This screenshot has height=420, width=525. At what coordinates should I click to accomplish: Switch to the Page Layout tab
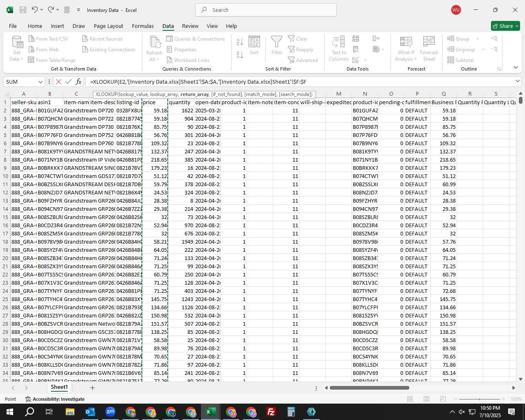(x=108, y=26)
